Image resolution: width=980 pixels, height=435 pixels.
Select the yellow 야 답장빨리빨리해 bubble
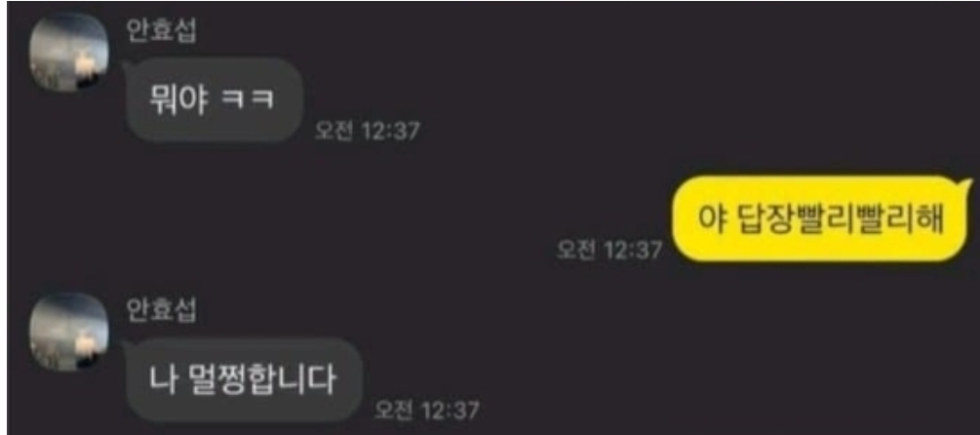click(821, 218)
